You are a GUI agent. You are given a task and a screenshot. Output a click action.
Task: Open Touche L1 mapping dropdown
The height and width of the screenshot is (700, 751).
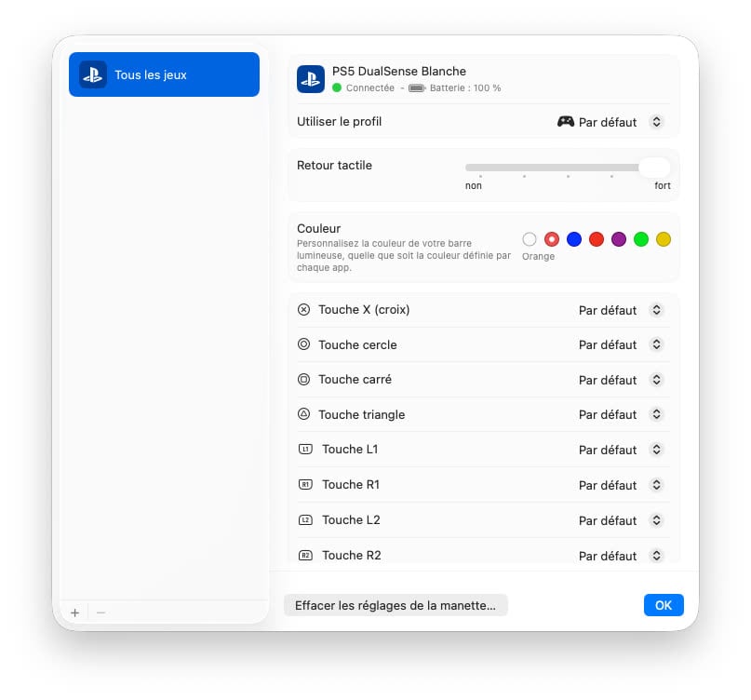pos(657,450)
